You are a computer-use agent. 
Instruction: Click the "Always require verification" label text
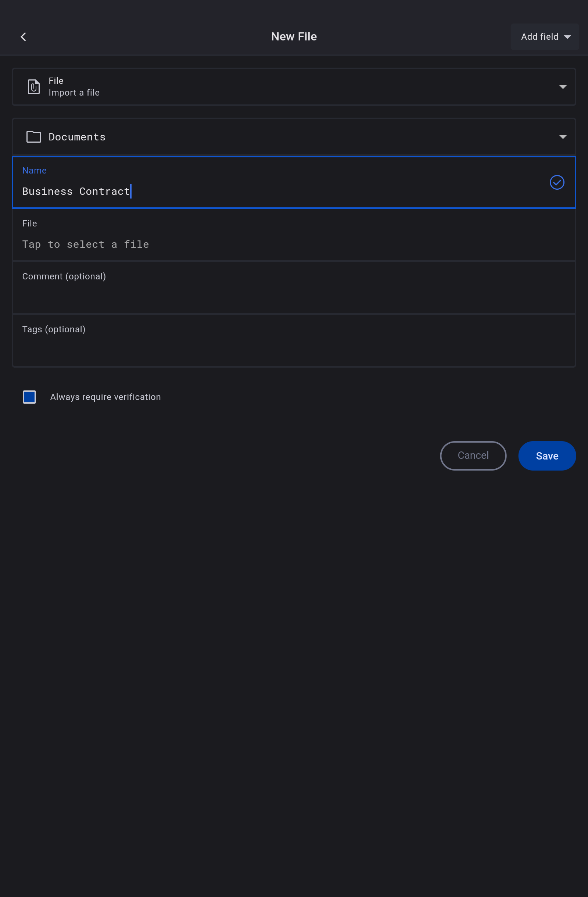[105, 397]
